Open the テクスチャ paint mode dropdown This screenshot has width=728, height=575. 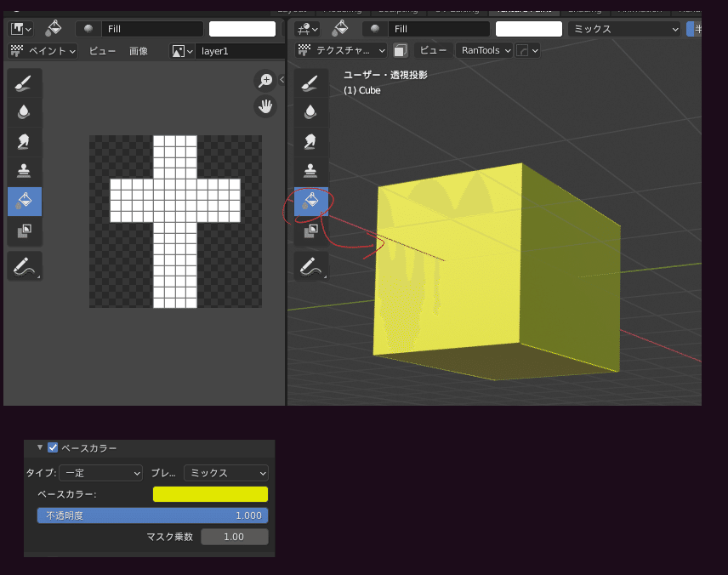point(341,50)
